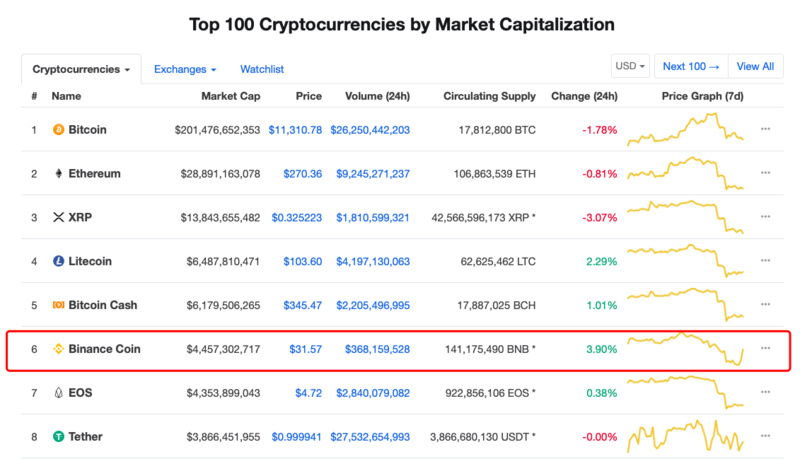800x459 pixels.
Task: Open three-dot menu for Tether row
Action: tap(765, 437)
